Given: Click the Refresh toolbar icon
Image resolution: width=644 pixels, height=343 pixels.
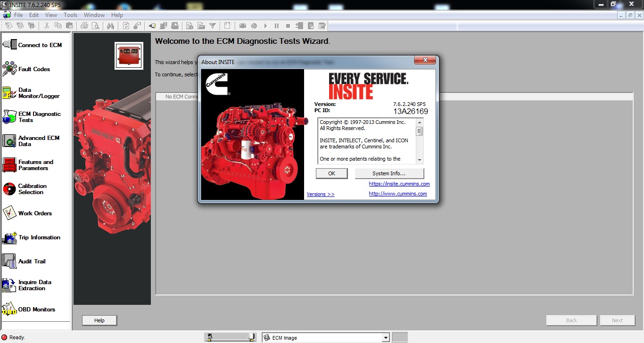Looking at the screenshot, I should (126, 26).
